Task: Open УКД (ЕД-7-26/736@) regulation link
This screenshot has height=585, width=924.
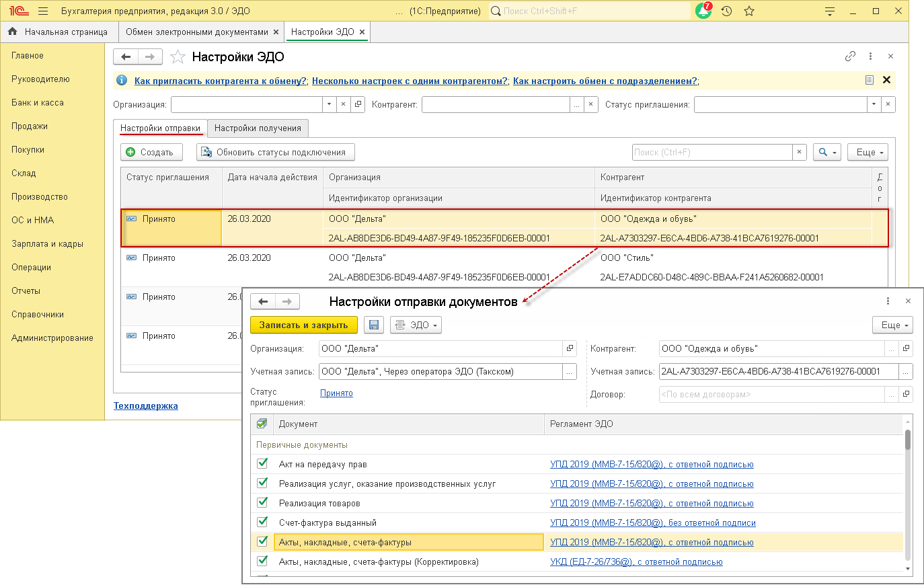Action: click(636, 561)
